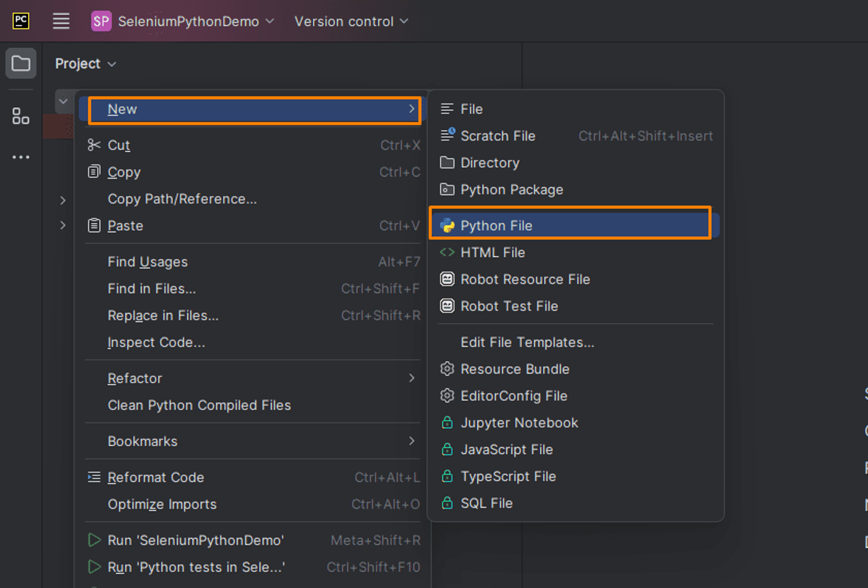This screenshot has height=588, width=868.
Task: Choose Find in Files... entry
Action: tap(253, 289)
